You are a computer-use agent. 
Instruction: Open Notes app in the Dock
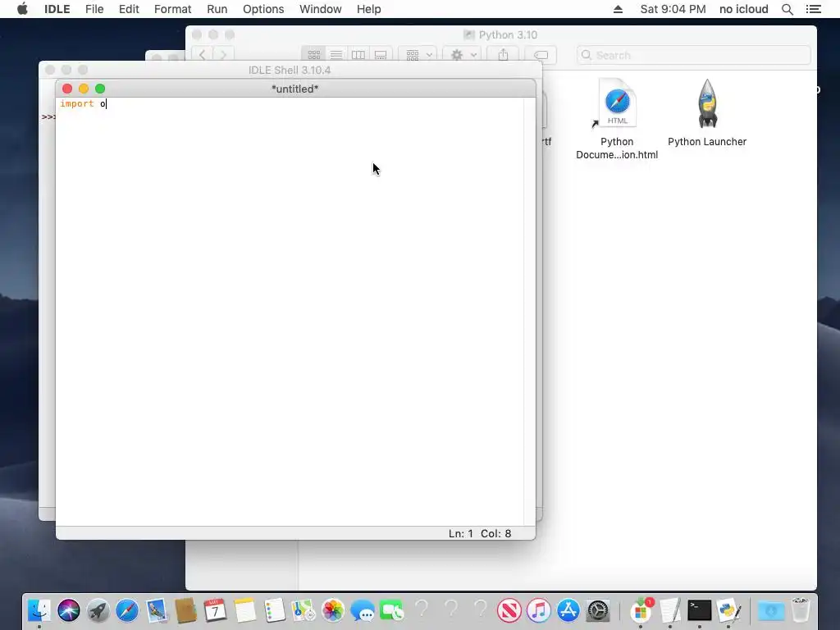(244, 610)
